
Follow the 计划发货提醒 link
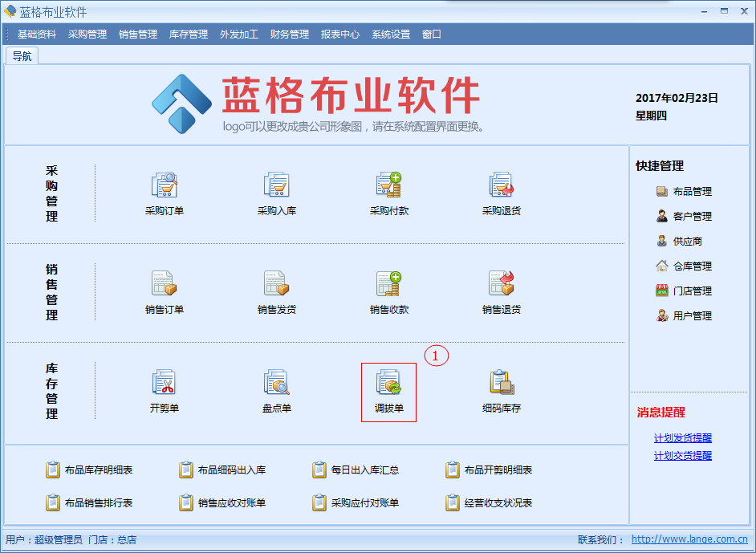683,437
